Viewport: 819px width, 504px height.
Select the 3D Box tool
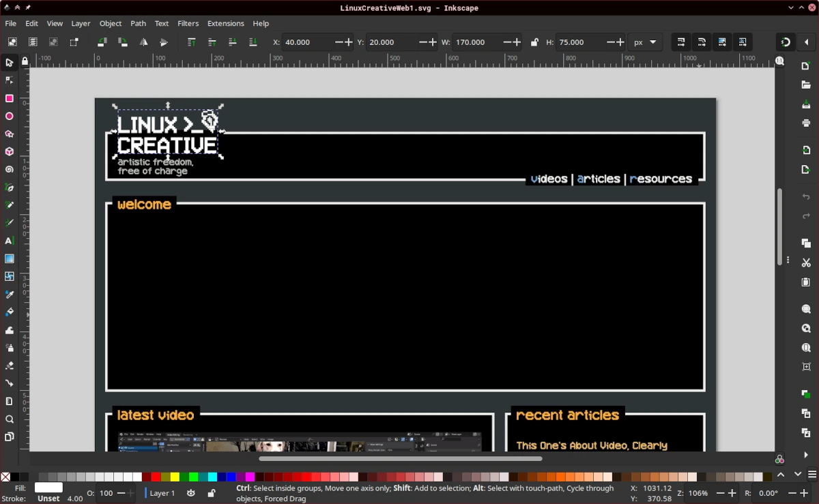coord(10,151)
